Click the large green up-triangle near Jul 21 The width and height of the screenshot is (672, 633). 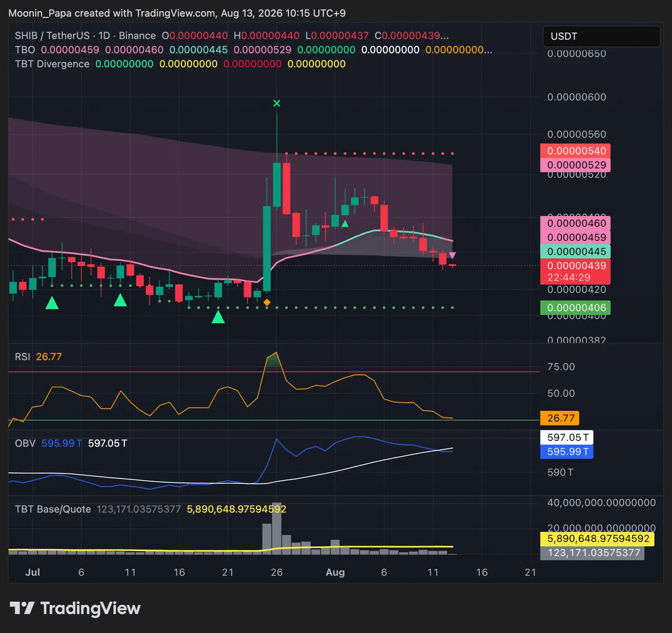tap(218, 318)
